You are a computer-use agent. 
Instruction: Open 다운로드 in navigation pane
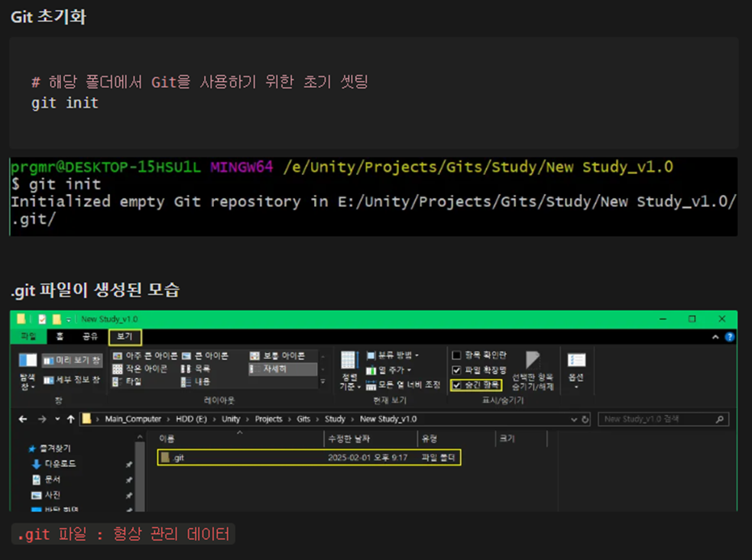pyautogui.click(x=53, y=464)
